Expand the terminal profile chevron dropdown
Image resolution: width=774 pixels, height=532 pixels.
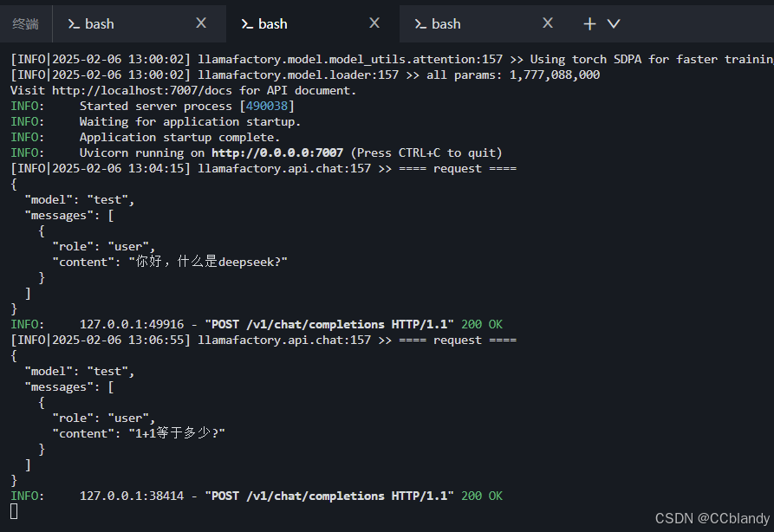click(x=612, y=23)
